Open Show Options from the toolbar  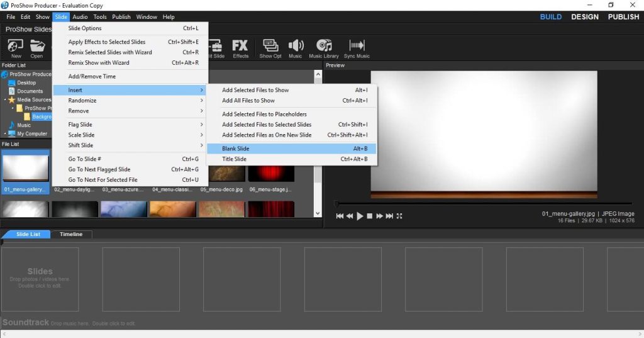(270, 47)
